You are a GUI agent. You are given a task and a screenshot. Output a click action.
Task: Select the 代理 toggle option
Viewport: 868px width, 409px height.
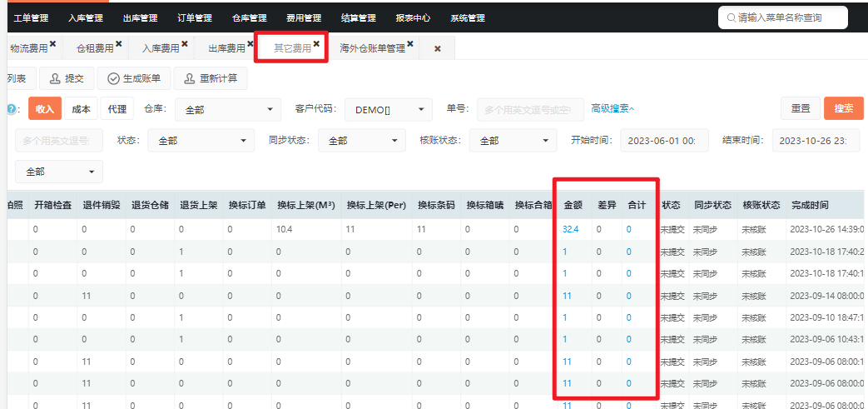117,108
